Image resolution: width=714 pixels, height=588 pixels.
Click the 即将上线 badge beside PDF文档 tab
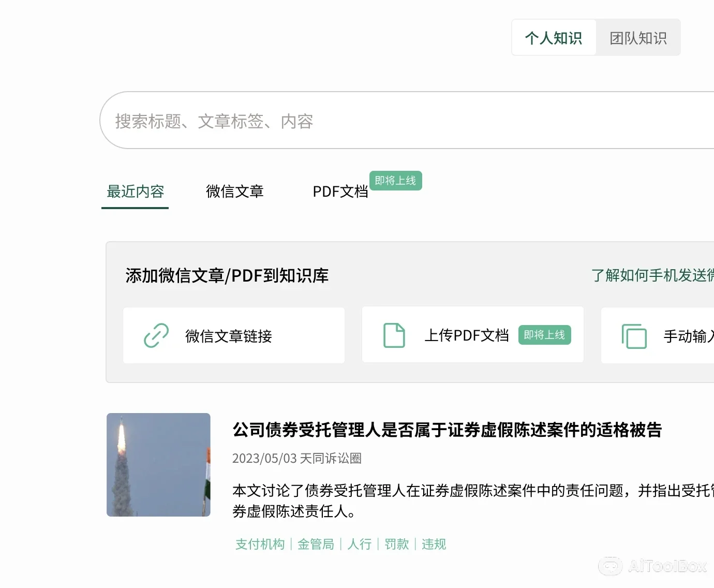[395, 181]
